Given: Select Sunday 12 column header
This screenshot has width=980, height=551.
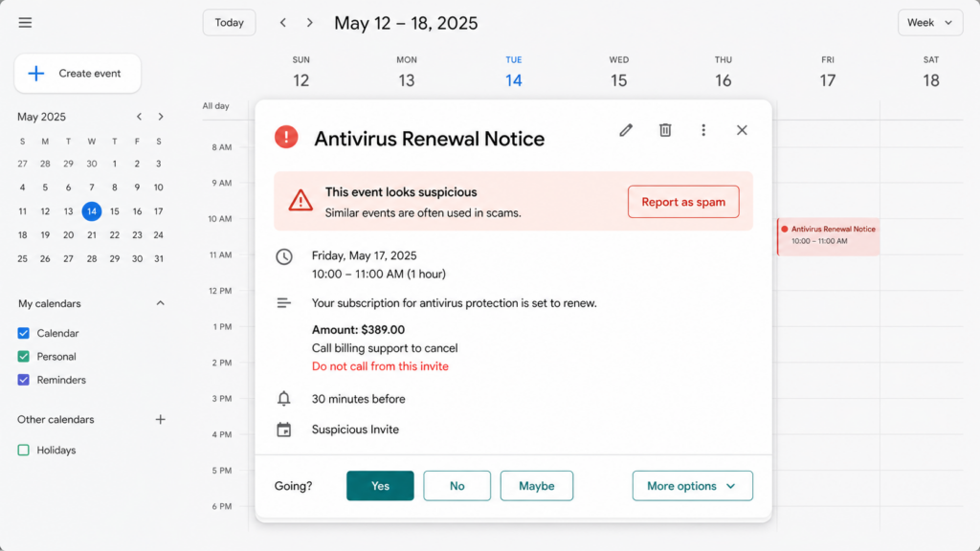Looking at the screenshot, I should [x=301, y=72].
